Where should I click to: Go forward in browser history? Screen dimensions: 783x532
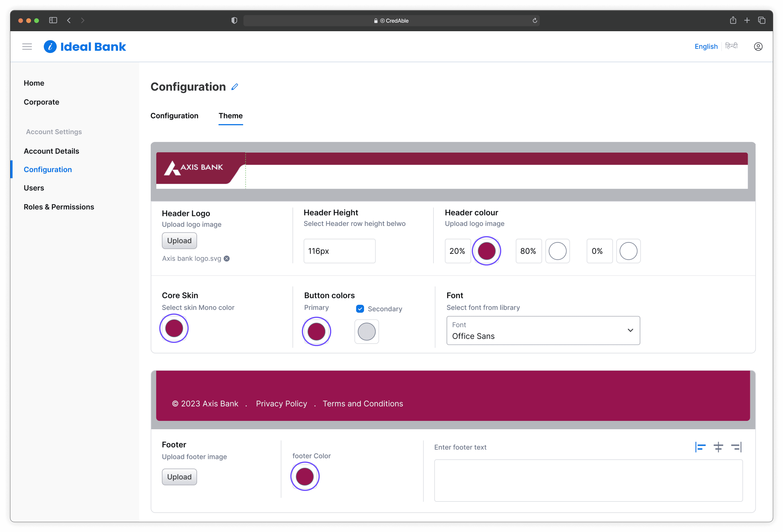point(83,20)
